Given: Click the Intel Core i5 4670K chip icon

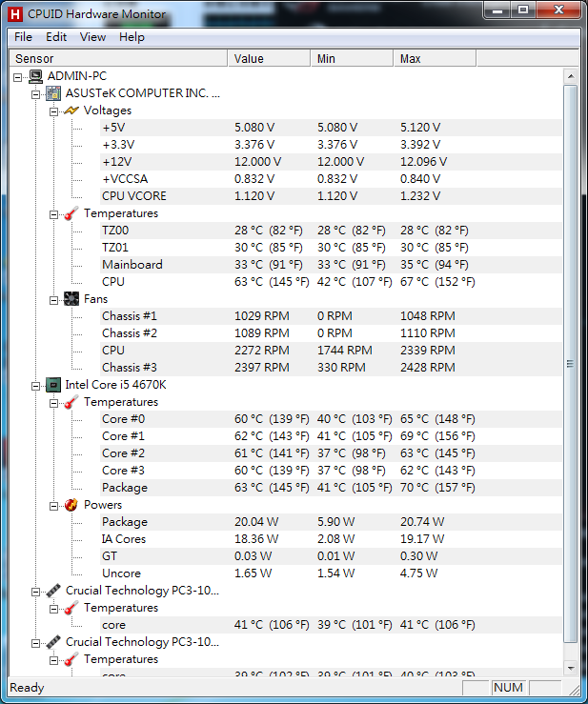Looking at the screenshot, I should point(53,385).
